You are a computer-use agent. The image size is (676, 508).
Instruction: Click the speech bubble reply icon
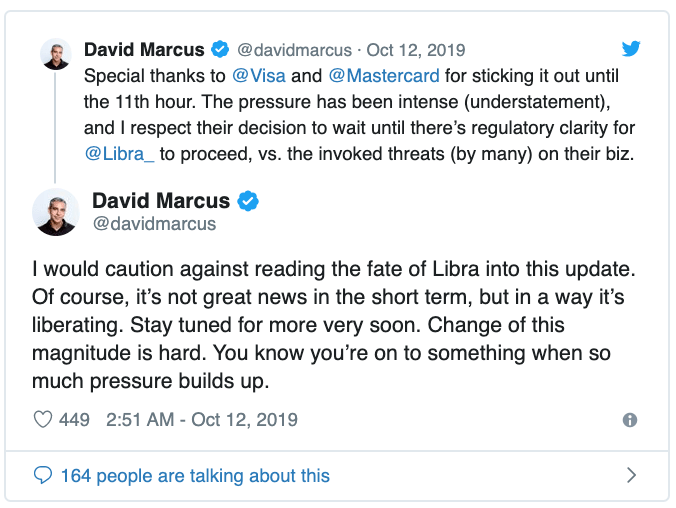(x=43, y=475)
